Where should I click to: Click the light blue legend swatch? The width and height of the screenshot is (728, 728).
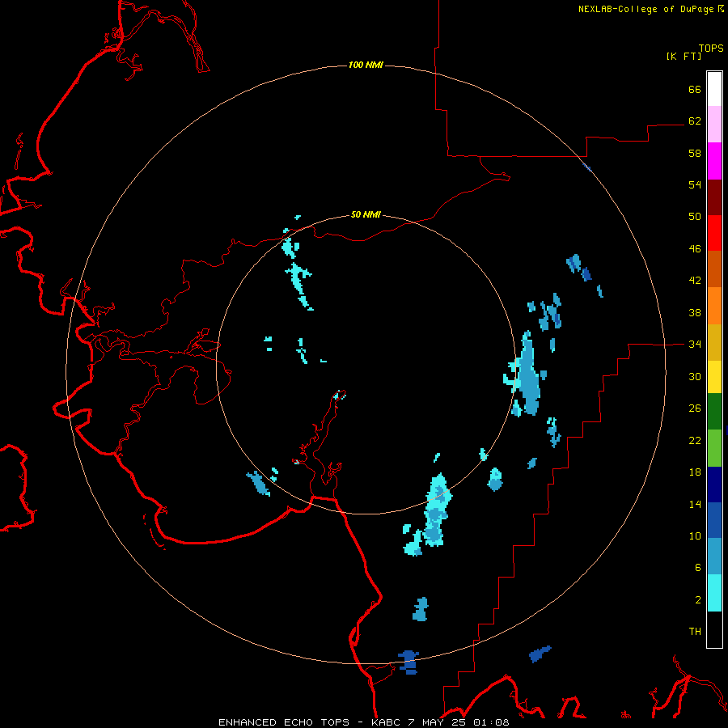point(714,557)
